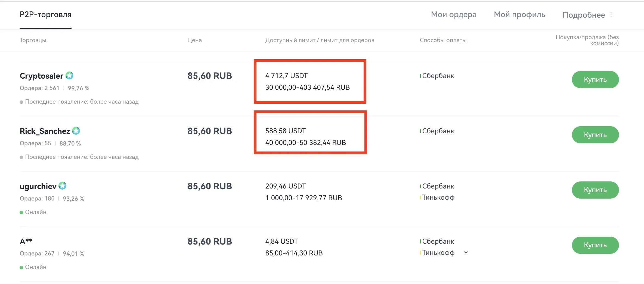Click the Сбербанк payment marker in Cryptosaler's row
The height and width of the screenshot is (284, 644).
point(420,76)
